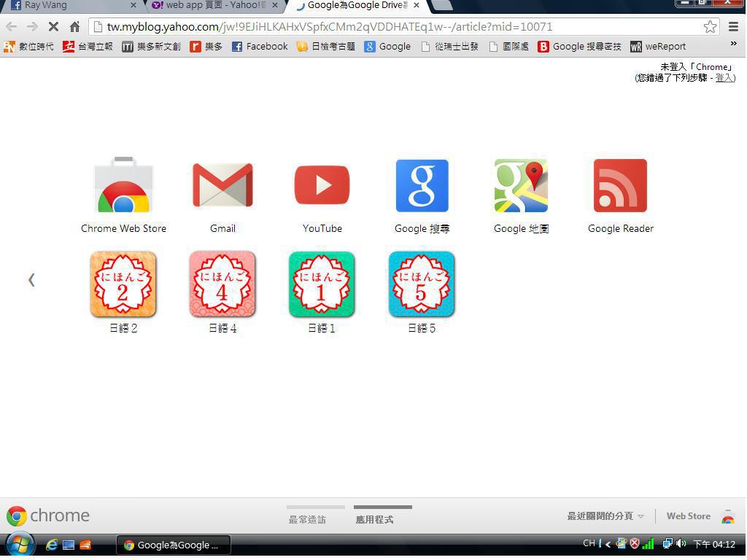Open the 國際處 bookmark
The height and width of the screenshot is (560, 747).
pyautogui.click(x=508, y=46)
